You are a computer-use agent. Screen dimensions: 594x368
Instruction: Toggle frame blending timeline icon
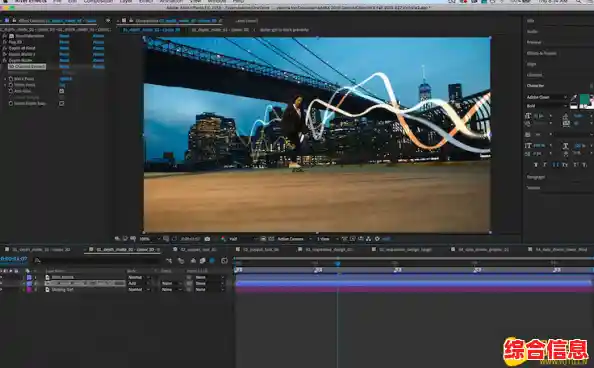click(x=203, y=260)
